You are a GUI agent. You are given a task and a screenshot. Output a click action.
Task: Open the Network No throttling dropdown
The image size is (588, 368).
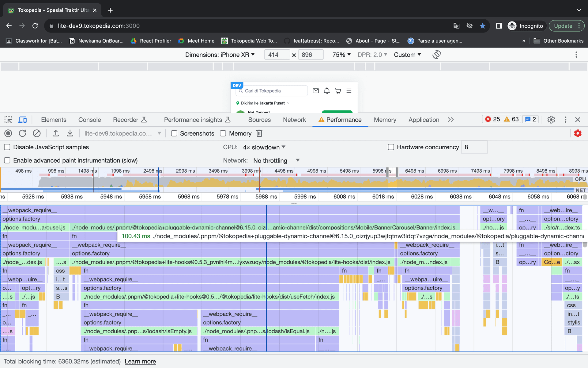click(277, 160)
